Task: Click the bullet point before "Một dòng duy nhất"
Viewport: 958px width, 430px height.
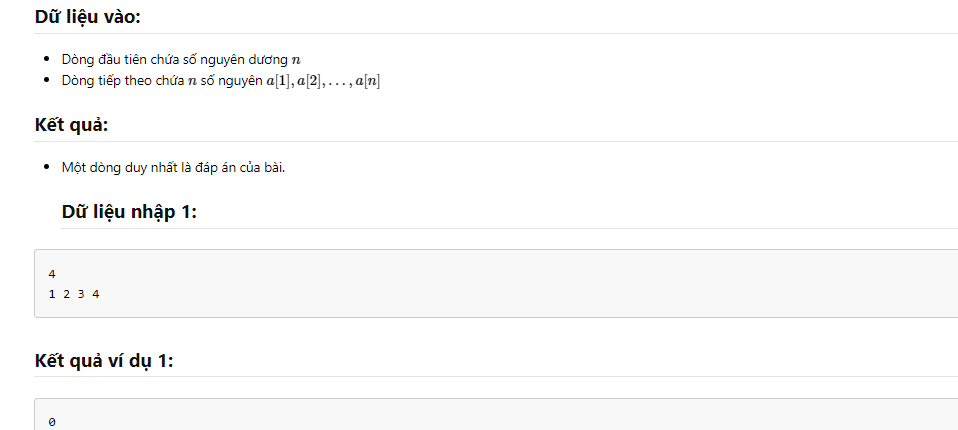Action: coord(46,167)
